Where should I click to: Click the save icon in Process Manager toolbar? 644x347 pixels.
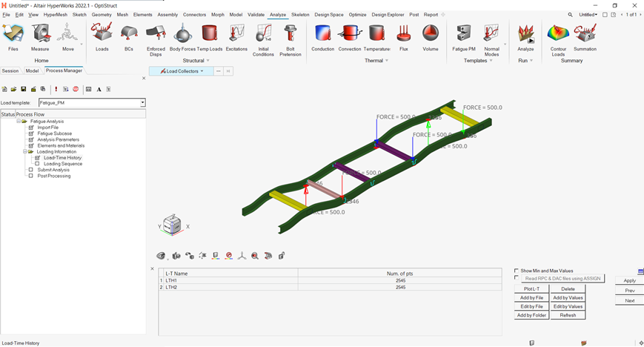(x=24, y=89)
